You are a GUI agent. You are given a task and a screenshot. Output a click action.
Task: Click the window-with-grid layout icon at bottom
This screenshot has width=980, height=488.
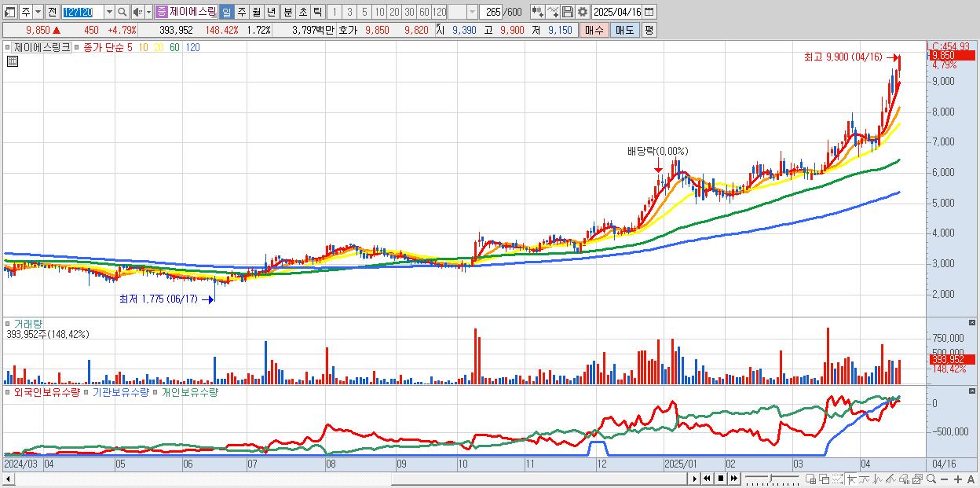[811, 479]
